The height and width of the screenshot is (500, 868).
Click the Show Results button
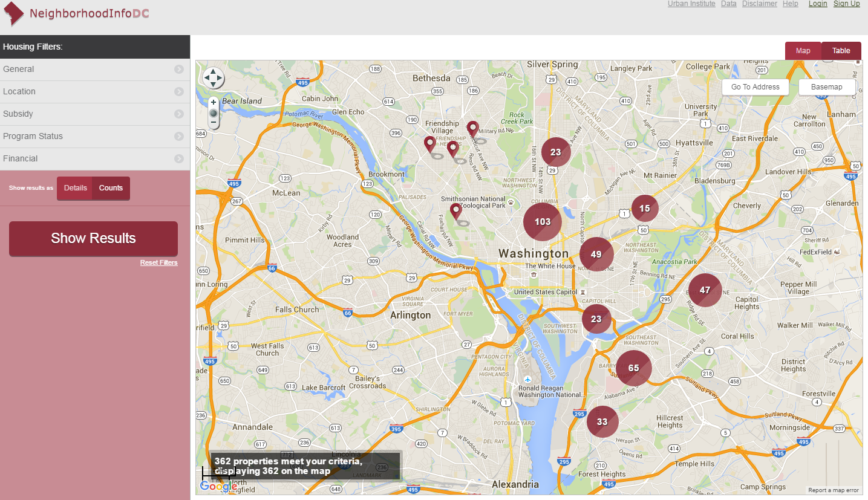tap(93, 238)
